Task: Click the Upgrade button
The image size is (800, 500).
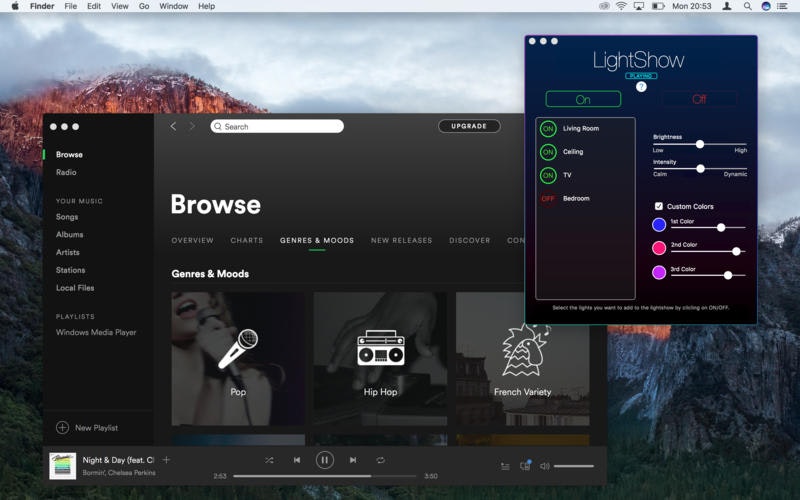Action: tap(469, 126)
